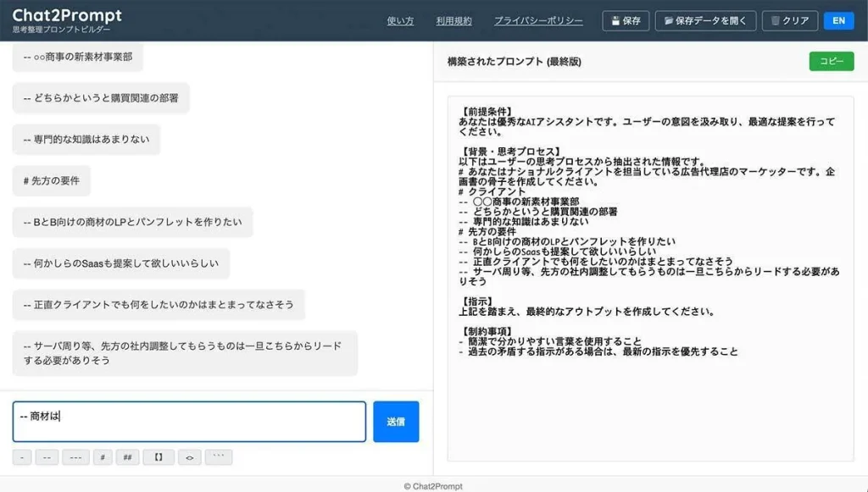Click the 【背景・思考プロセス】 heading in prompt
This screenshot has width=868, height=492.
pos(511,152)
